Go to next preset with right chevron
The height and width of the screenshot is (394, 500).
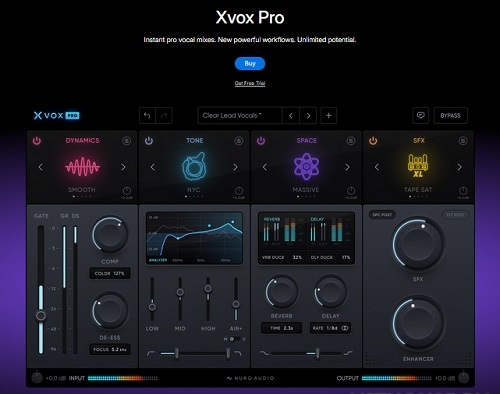[x=308, y=116]
